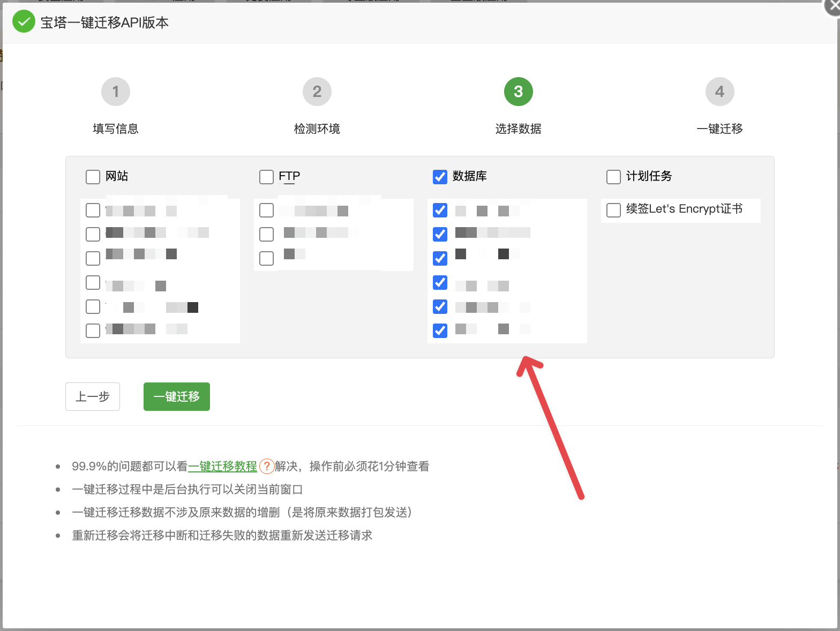Image resolution: width=840 pixels, height=631 pixels.
Task: Click step 1 circle for 填写信息
Action: [116, 92]
